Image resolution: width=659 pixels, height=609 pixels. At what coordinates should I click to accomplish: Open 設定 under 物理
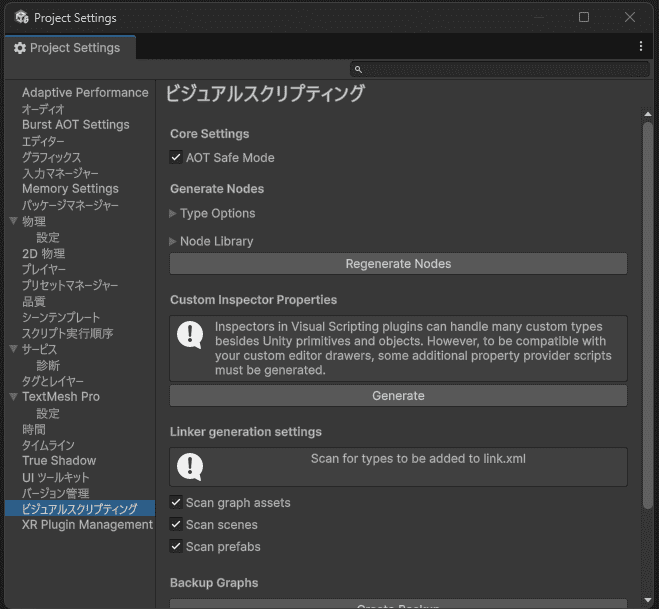(48, 237)
